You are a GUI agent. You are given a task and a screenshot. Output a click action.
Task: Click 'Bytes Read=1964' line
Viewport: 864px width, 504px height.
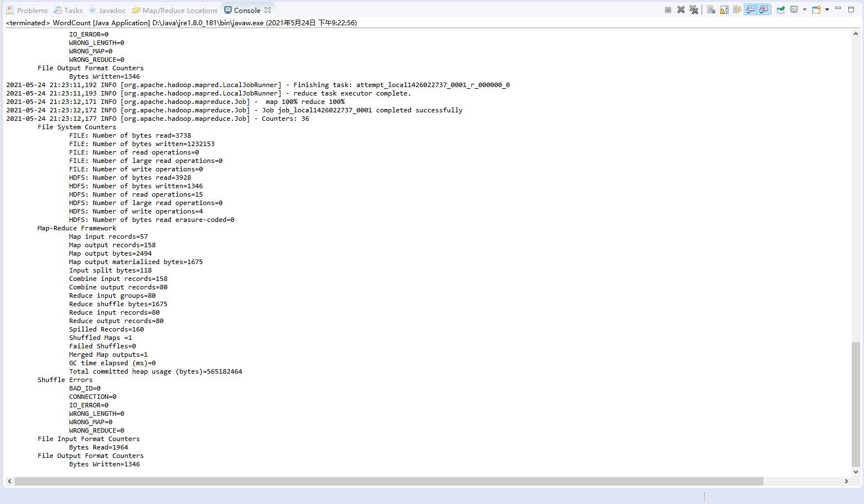pos(98,447)
